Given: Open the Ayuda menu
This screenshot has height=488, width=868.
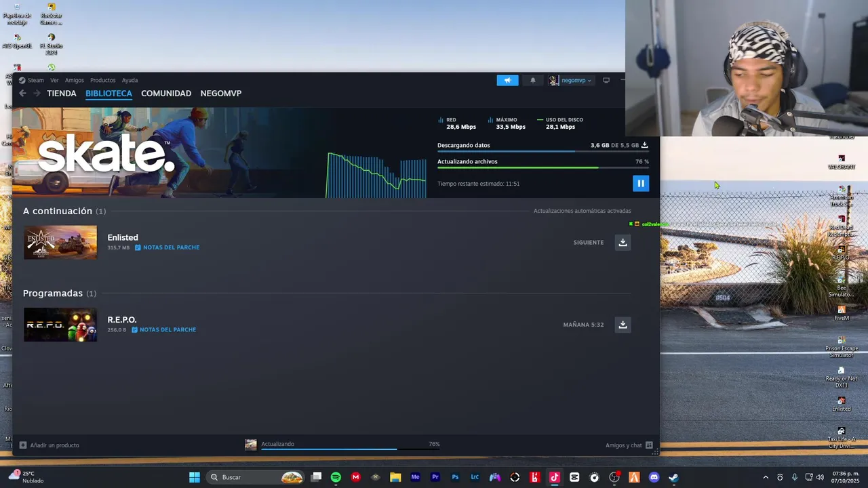Looking at the screenshot, I should 130,80.
